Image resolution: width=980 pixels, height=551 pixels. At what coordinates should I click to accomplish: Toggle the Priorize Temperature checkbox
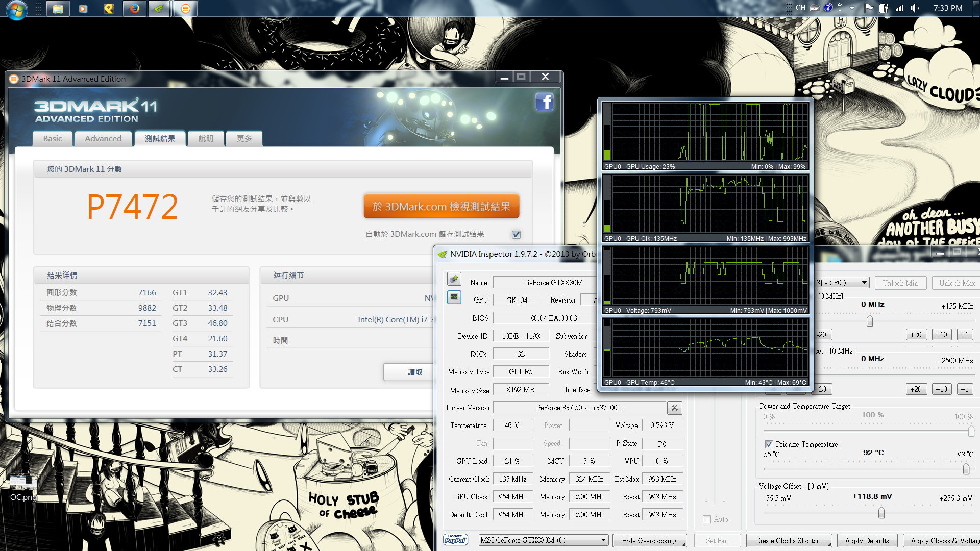point(769,444)
